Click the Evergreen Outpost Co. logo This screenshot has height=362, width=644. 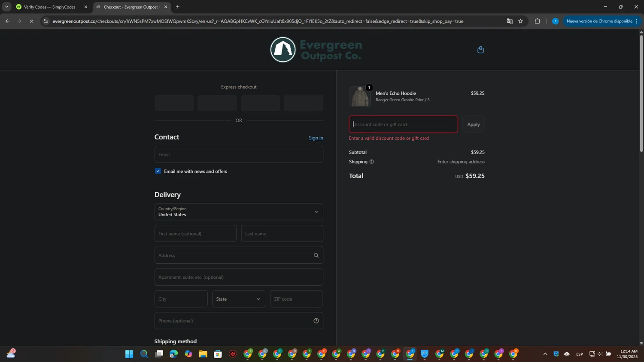(x=316, y=50)
